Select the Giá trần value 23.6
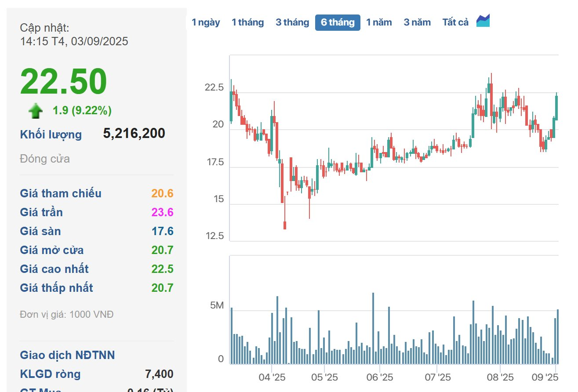578x392 pixels. [x=162, y=212]
